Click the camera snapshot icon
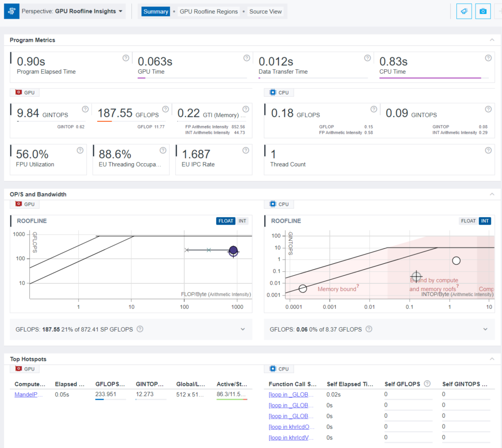The width and height of the screenshot is (502, 448). click(483, 11)
